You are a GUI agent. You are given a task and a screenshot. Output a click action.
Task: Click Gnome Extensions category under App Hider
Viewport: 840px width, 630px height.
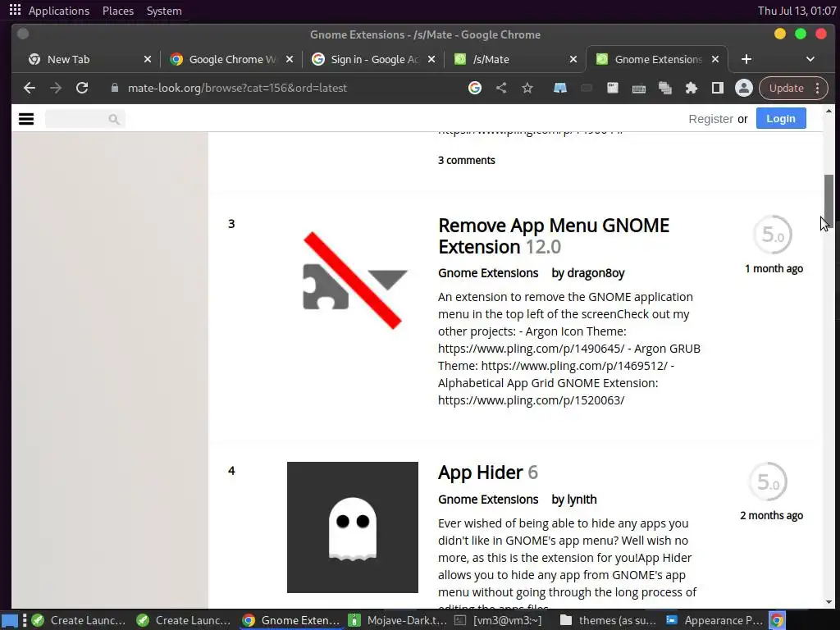click(488, 500)
